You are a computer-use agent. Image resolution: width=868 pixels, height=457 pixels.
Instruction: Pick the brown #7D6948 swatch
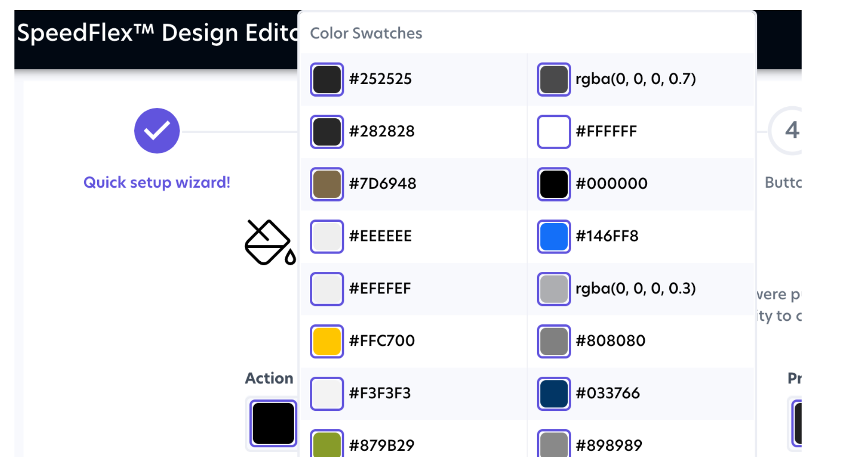point(327,184)
